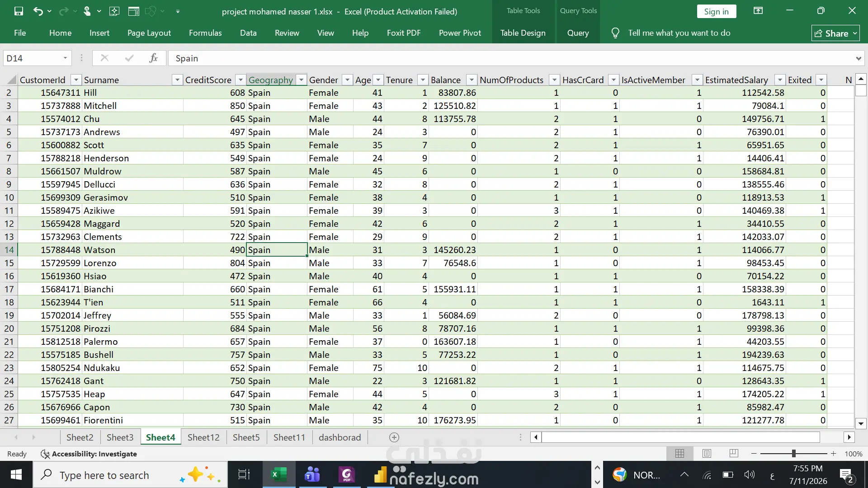868x488 pixels.
Task: Open the Table Design tab
Action: click(523, 33)
